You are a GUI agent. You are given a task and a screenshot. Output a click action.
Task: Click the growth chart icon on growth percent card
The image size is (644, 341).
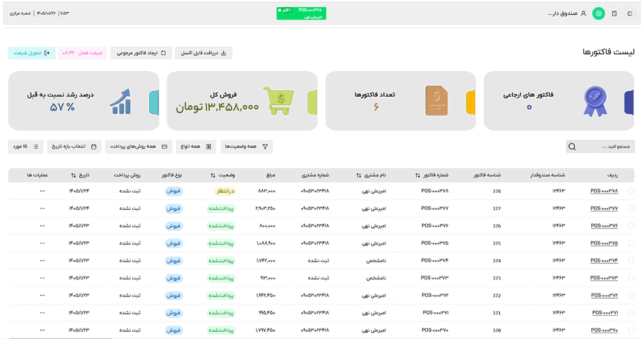121,101
